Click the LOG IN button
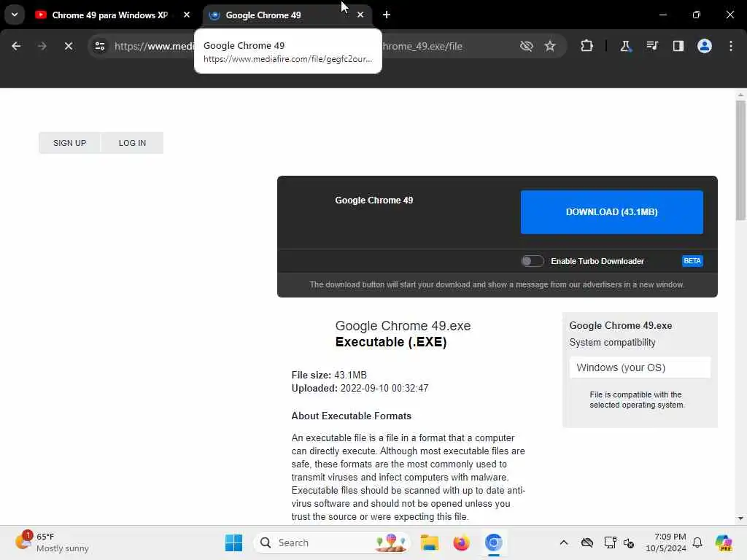The width and height of the screenshot is (747, 560). 133,143
